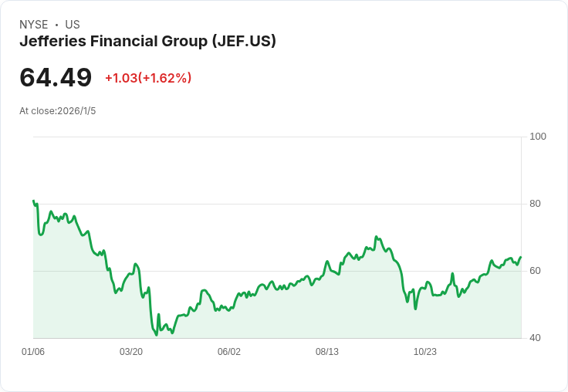Click the 06/02 date marker
Screen dimensions: 568x392
point(229,352)
